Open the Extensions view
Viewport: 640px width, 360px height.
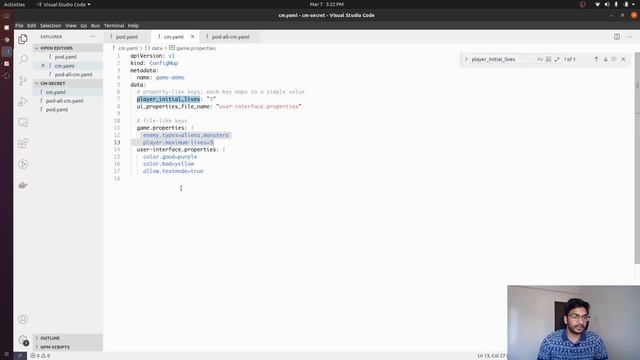pyautogui.click(x=23, y=143)
